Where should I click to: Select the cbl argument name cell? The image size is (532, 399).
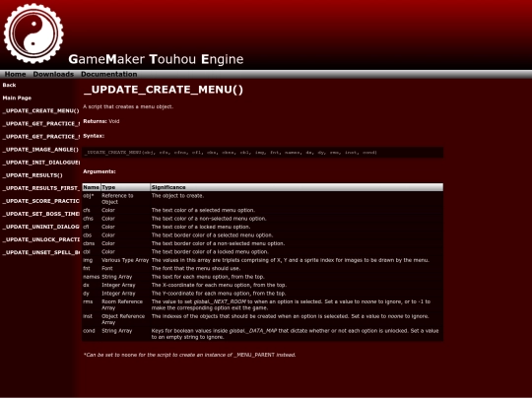92,252
